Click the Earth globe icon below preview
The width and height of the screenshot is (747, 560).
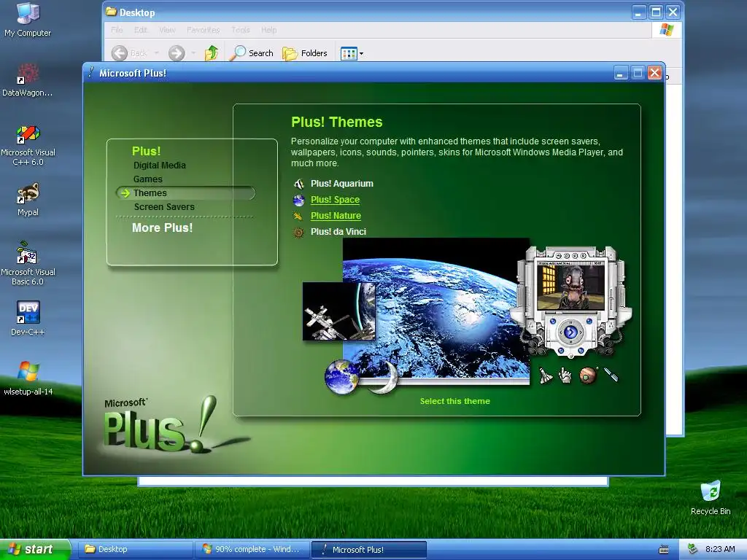341,377
